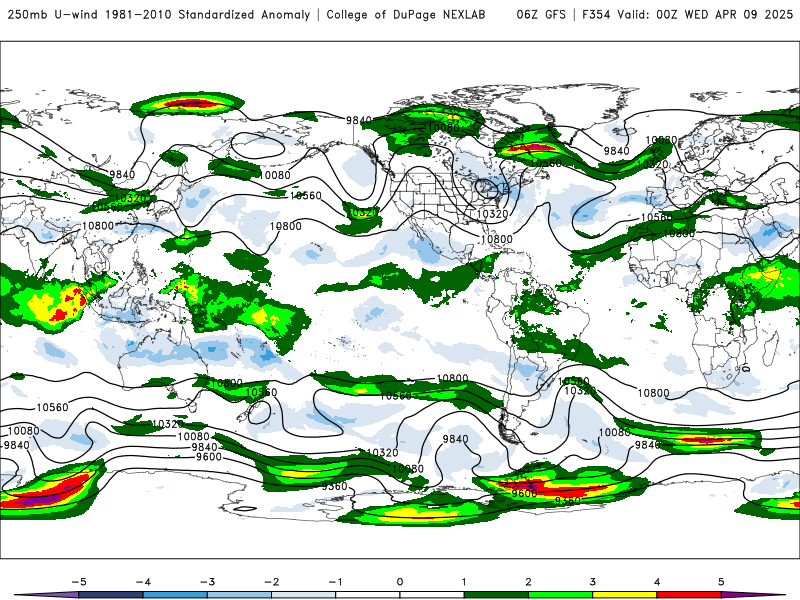
Task: Click the '1' colorbar tick label
Action: (x=464, y=582)
